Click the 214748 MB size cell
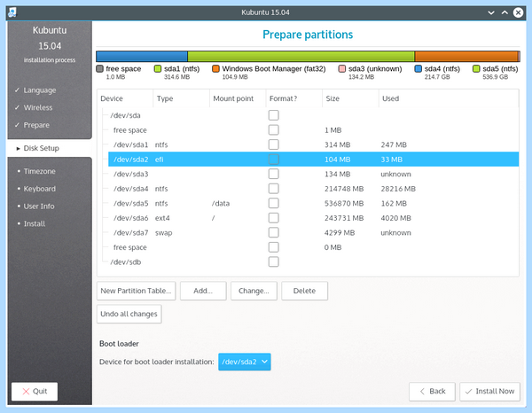The image size is (532, 413). pos(344,189)
